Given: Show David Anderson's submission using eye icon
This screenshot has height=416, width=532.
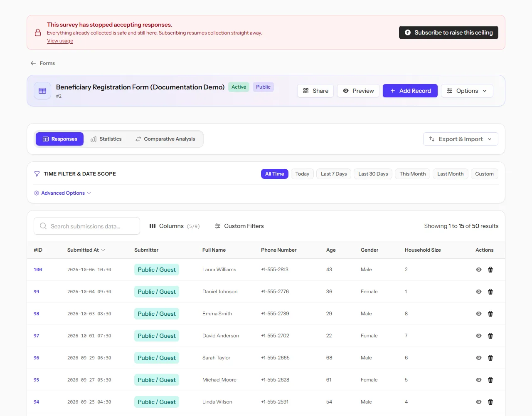Looking at the screenshot, I should (x=479, y=336).
